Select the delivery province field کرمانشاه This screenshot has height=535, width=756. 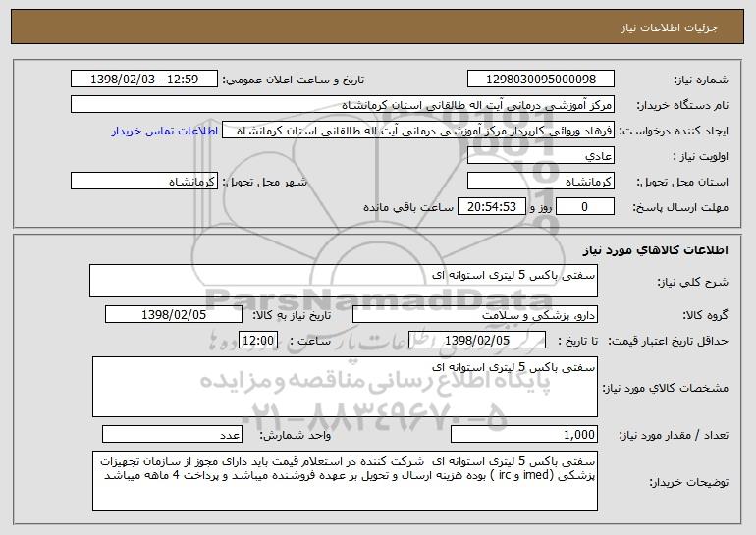540,182
